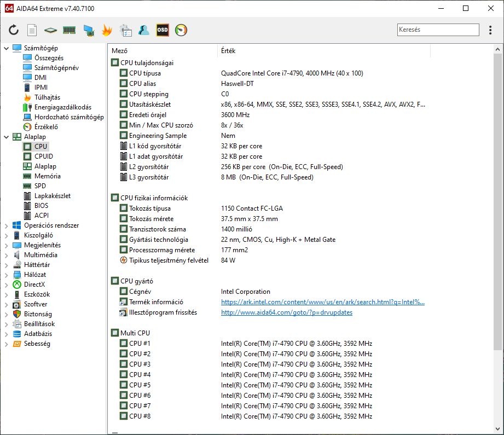Collapse the Számítógép tree node
The image size is (504, 435).
(6, 48)
